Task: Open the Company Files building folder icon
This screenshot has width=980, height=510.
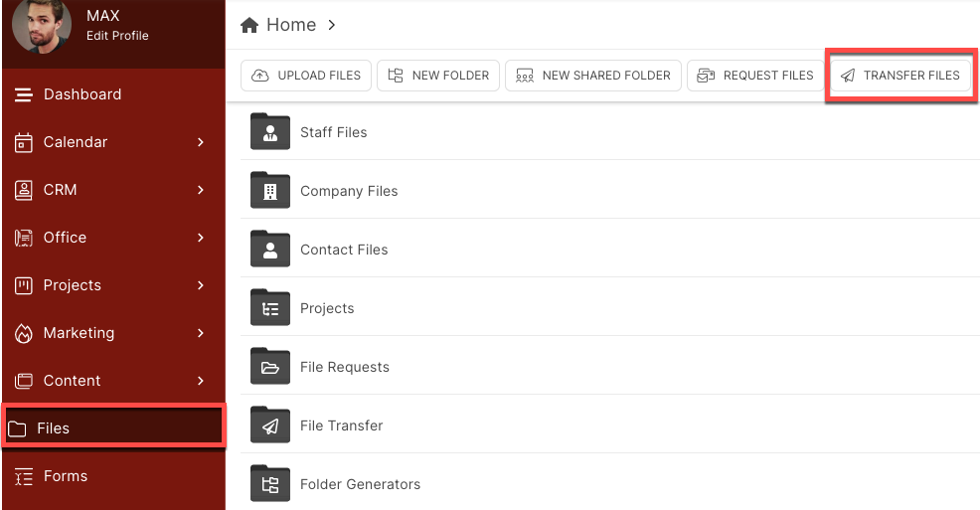Action: click(x=270, y=190)
